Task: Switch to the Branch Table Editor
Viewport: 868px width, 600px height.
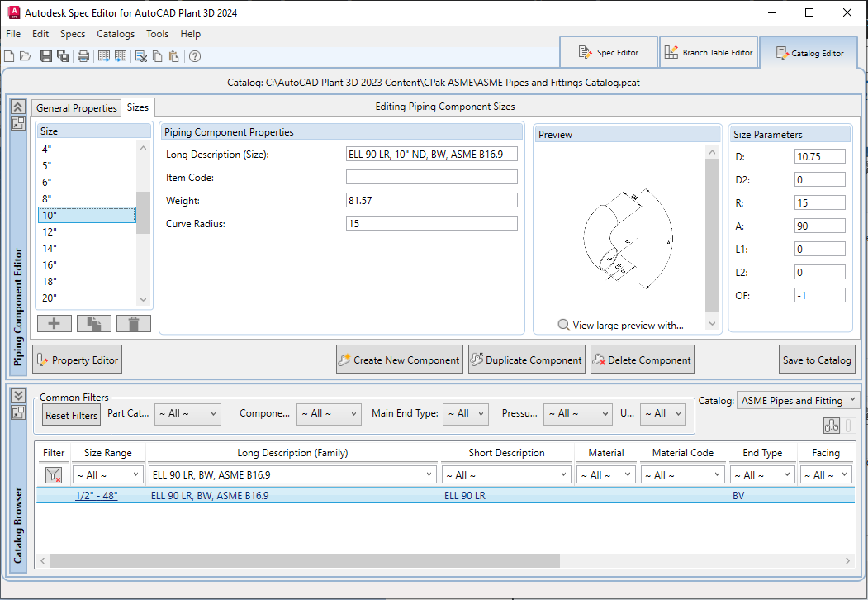Action: pos(709,51)
